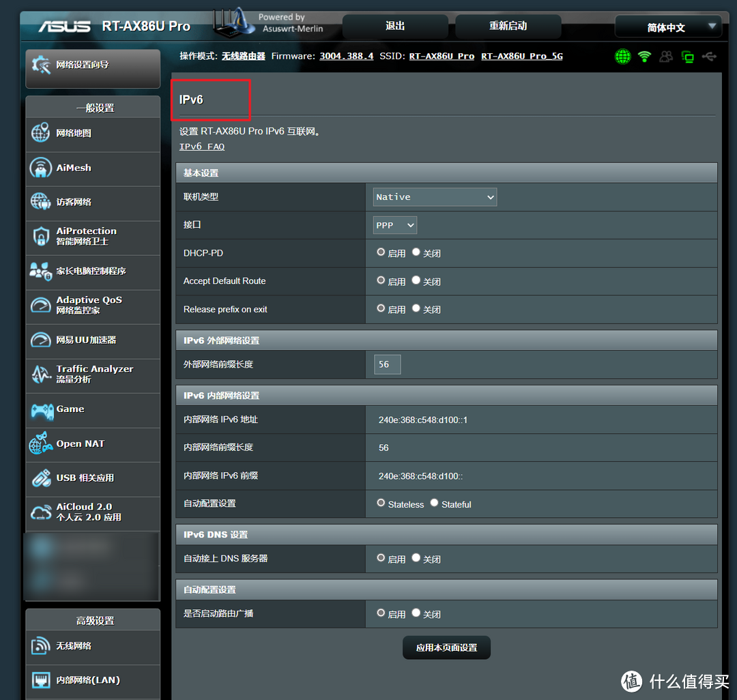The image size is (737, 700).
Task: Disable Release prefix on exit
Action: [x=416, y=308]
